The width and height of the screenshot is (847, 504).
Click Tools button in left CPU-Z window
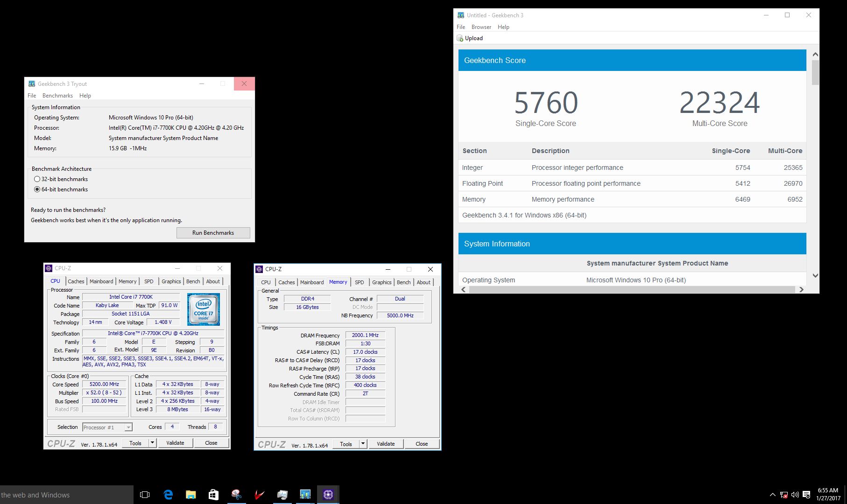pyautogui.click(x=135, y=443)
